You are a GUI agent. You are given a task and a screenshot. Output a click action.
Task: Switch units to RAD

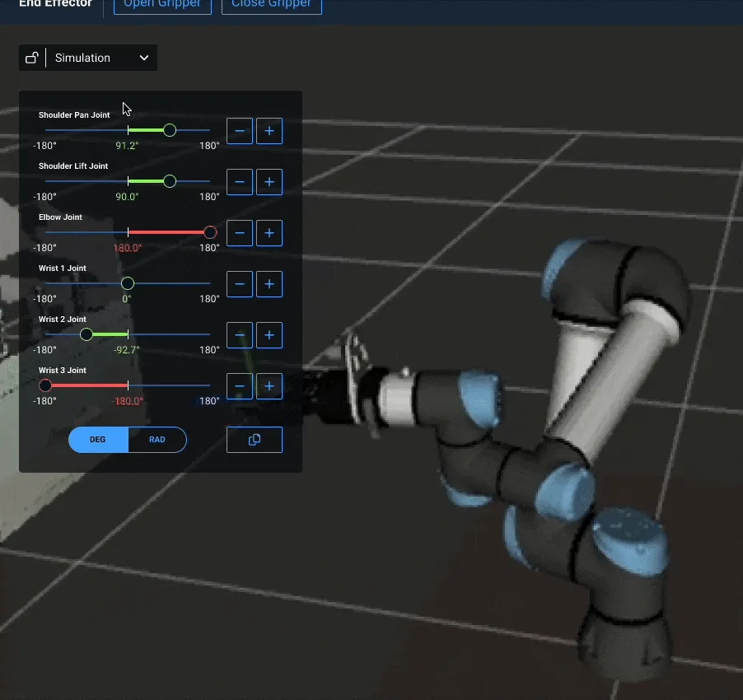pos(157,439)
